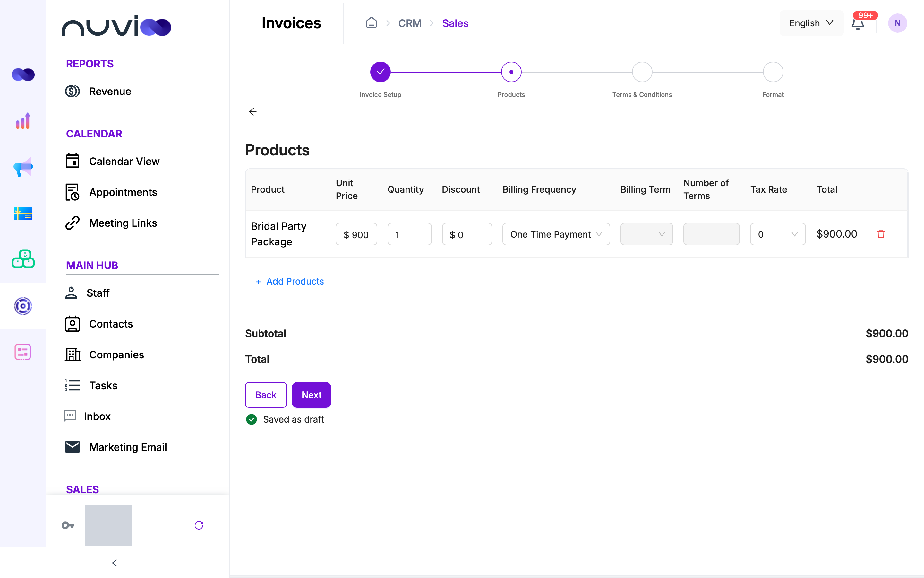Click the row total $900.00 in table
This screenshot has height=578, width=924.
[836, 234]
